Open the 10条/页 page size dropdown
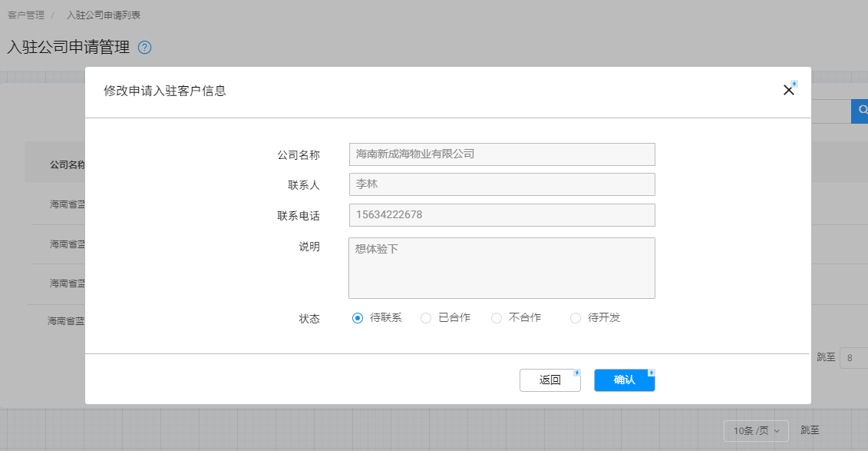The image size is (868, 451). (756, 431)
